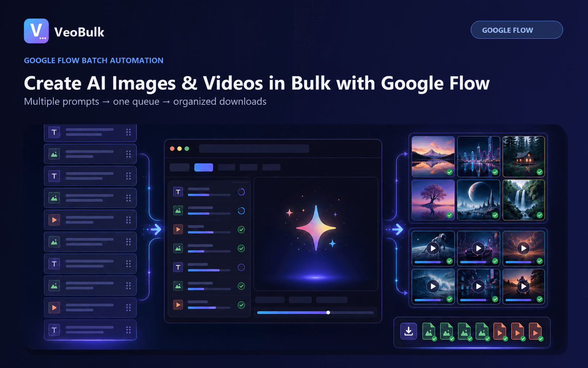The image size is (588, 368).
Task: Open the mountain sunset lake thumbnail
Action: tap(433, 157)
